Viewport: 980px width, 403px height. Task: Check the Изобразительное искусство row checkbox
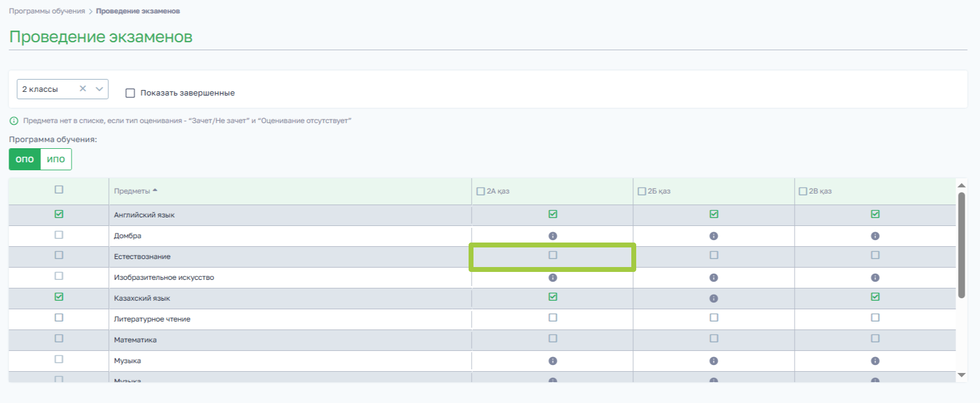(59, 276)
